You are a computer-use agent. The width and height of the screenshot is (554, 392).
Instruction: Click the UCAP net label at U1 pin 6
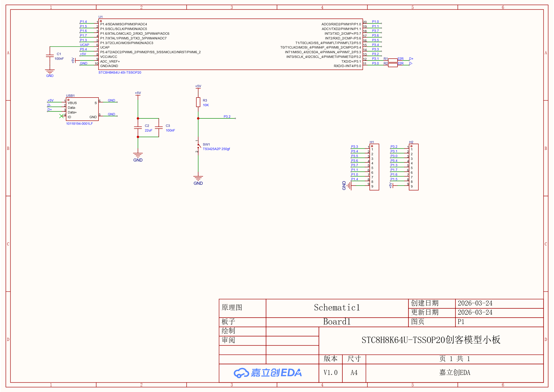(84, 45)
